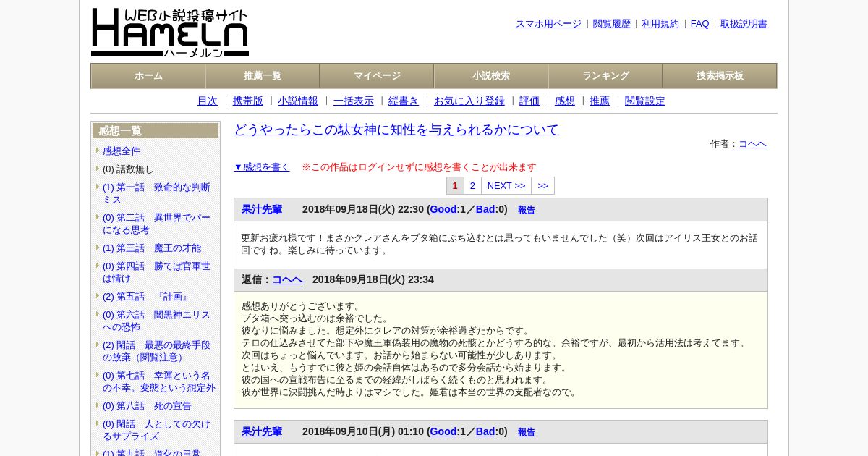Jump to last page with >> button
The height and width of the screenshot is (456, 868).
point(543,186)
